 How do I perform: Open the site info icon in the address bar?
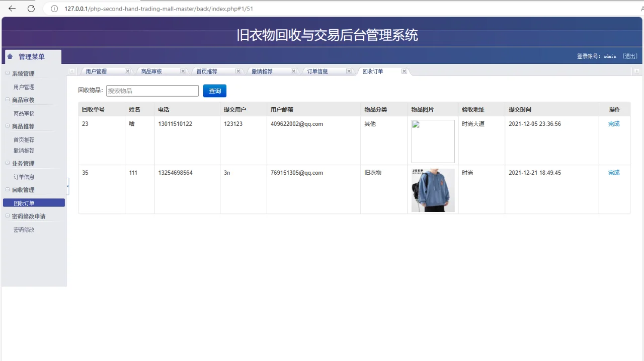[54, 9]
